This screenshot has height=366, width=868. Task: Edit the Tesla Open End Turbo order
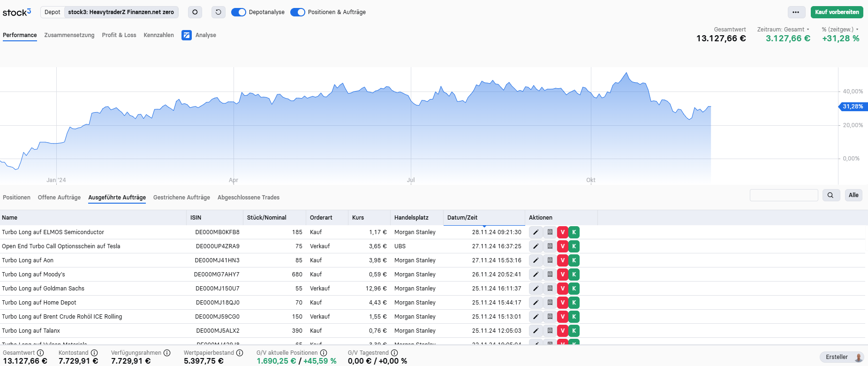536,246
